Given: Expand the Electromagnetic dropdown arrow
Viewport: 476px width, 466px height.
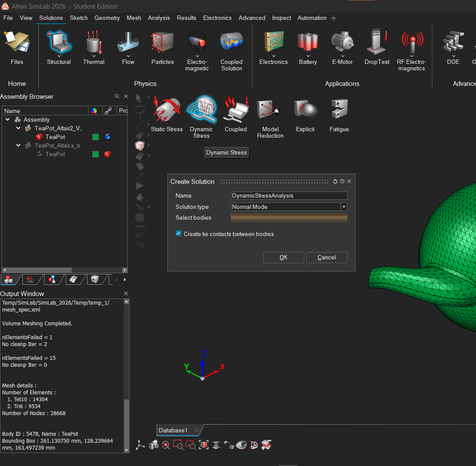Looking at the screenshot, I should click(x=197, y=56).
